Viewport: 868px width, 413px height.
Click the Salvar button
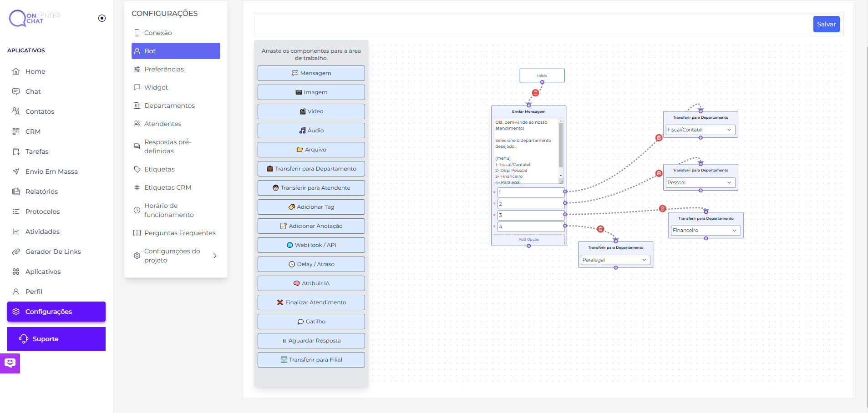pyautogui.click(x=826, y=24)
